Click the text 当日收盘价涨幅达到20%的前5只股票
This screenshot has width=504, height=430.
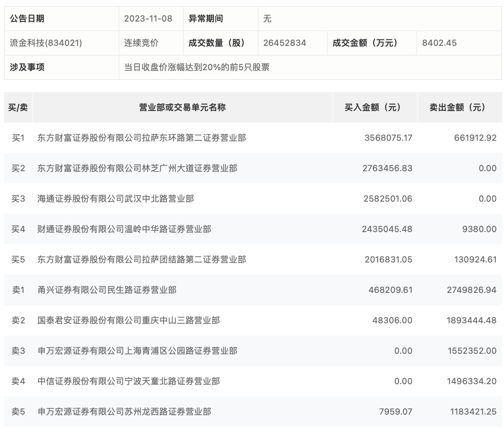(197, 67)
